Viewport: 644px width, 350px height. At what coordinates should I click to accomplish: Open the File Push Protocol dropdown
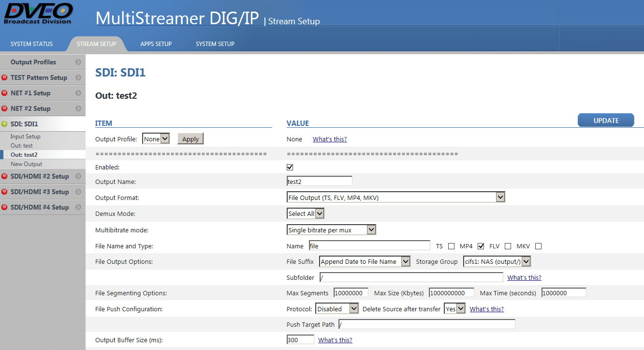pos(337,309)
